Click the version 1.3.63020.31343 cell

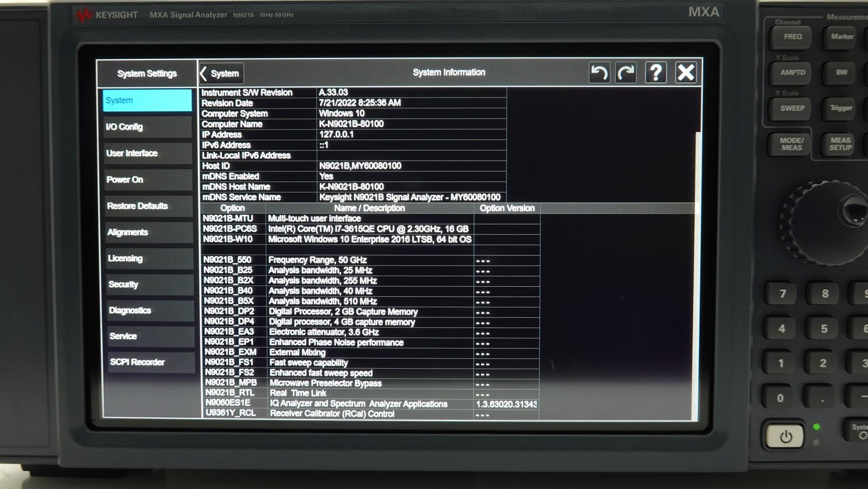507,404
